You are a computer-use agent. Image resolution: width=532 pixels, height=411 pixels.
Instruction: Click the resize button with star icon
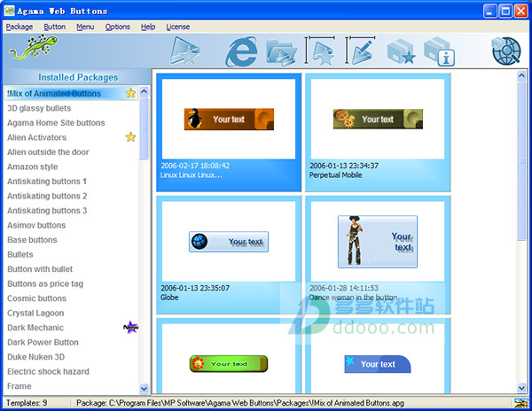(320, 50)
